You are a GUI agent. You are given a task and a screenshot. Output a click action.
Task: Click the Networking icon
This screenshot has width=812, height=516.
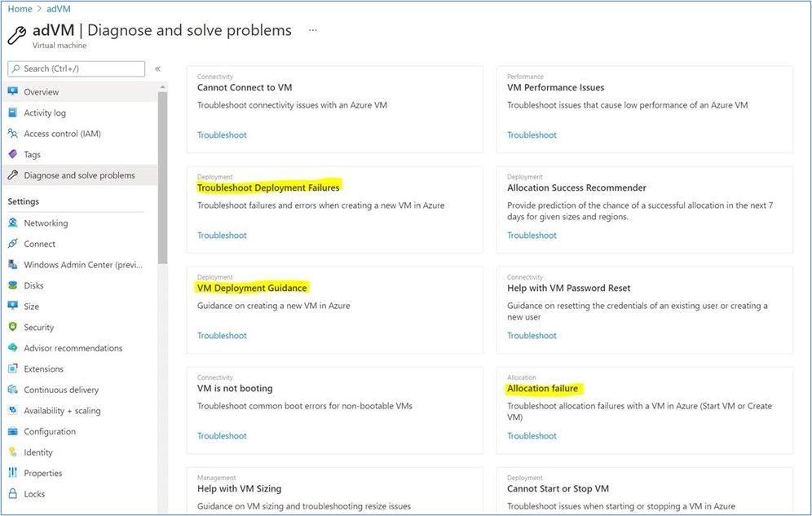13,223
